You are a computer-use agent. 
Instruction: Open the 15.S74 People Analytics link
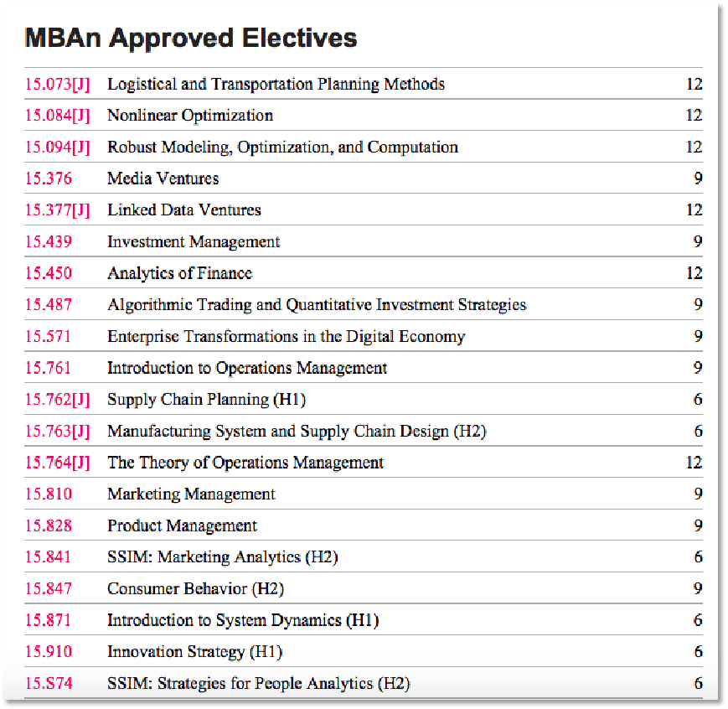pos(49,684)
